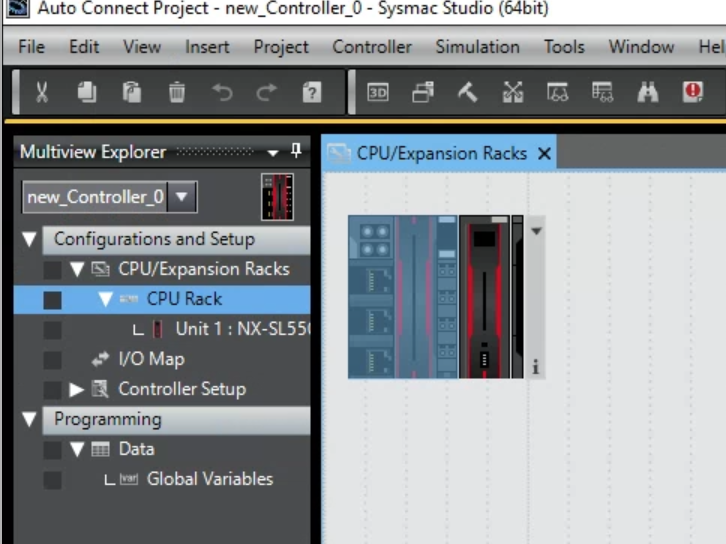The height and width of the screenshot is (544, 726).
Task: Click the Delete trash can icon
Action: [176, 92]
